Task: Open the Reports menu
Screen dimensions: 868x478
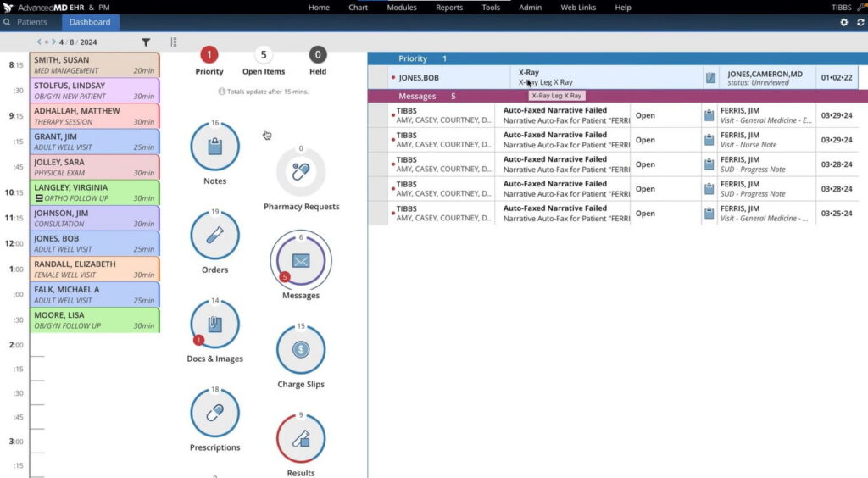Action: pyautogui.click(x=449, y=7)
